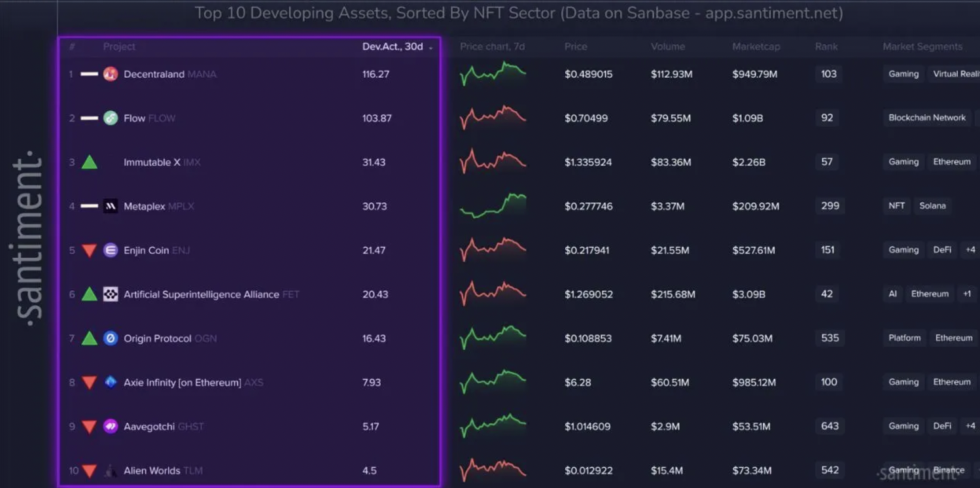Click the green up arrow beside Artificial Superintelligence Alliance
980x488 pixels.
tap(90, 294)
